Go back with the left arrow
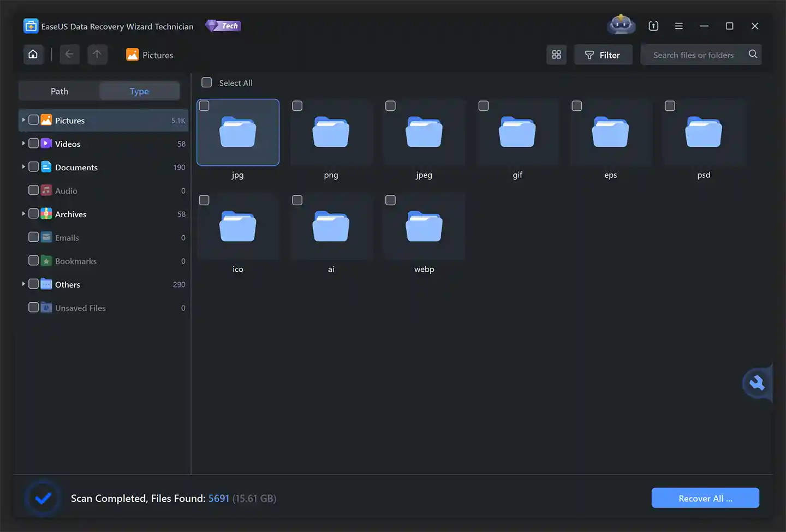Viewport: 786px width, 532px height. coord(69,55)
